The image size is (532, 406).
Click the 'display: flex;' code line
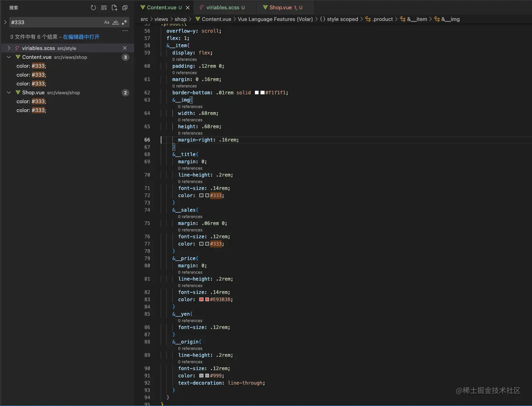[x=193, y=53]
